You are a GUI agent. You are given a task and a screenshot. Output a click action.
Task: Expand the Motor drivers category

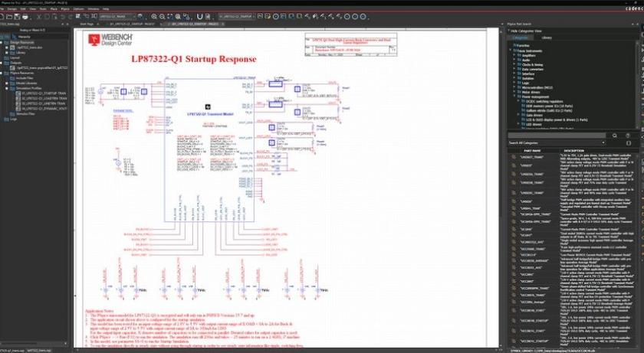[514, 92]
